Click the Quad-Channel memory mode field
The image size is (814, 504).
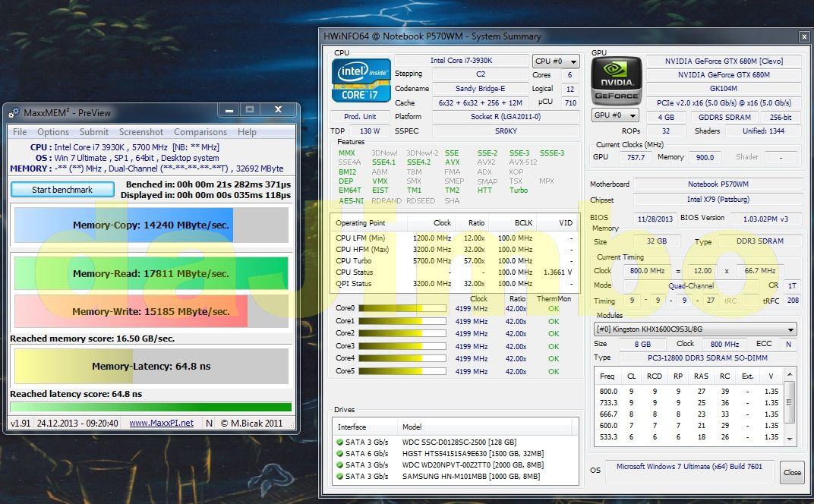pyautogui.click(x=691, y=285)
